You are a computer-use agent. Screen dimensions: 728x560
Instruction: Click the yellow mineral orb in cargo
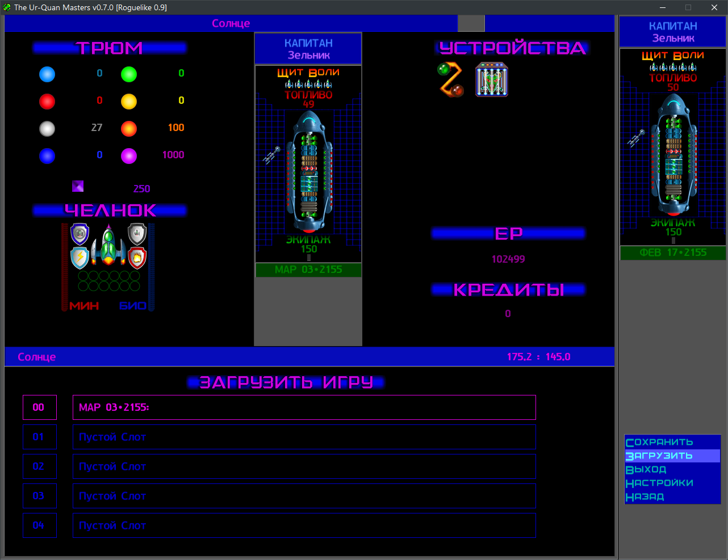pos(129,102)
